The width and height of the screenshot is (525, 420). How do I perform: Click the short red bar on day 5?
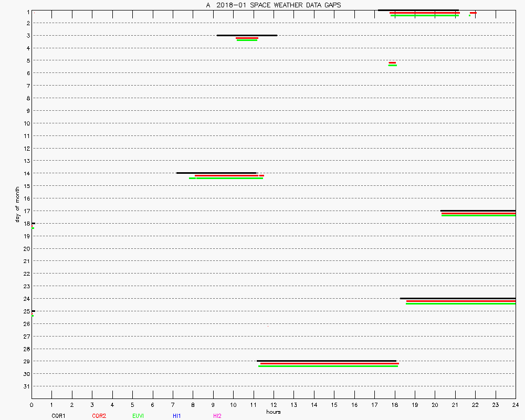pos(392,62)
